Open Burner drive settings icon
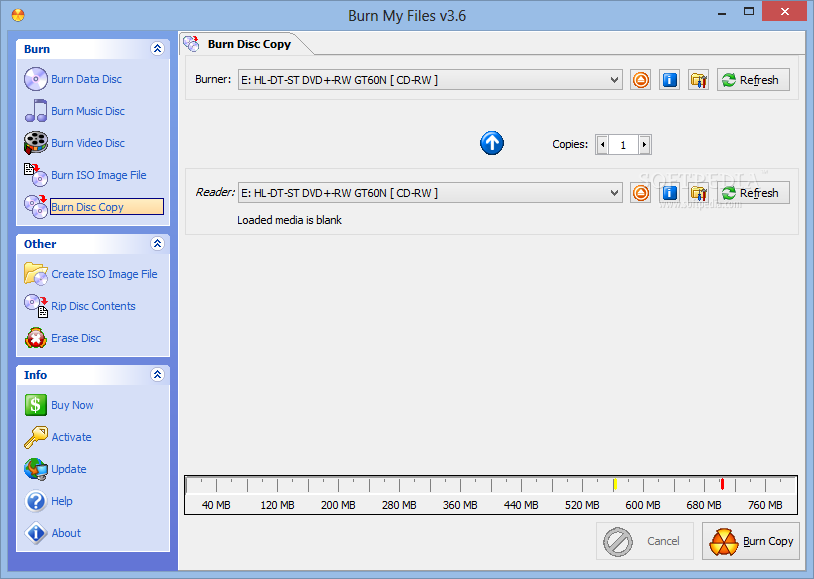This screenshot has height=579, width=814. point(699,80)
